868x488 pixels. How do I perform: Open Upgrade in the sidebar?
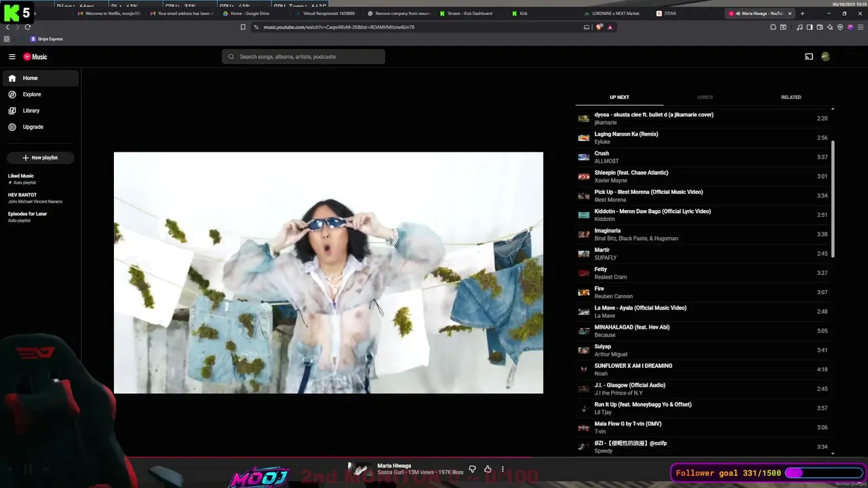click(40, 127)
